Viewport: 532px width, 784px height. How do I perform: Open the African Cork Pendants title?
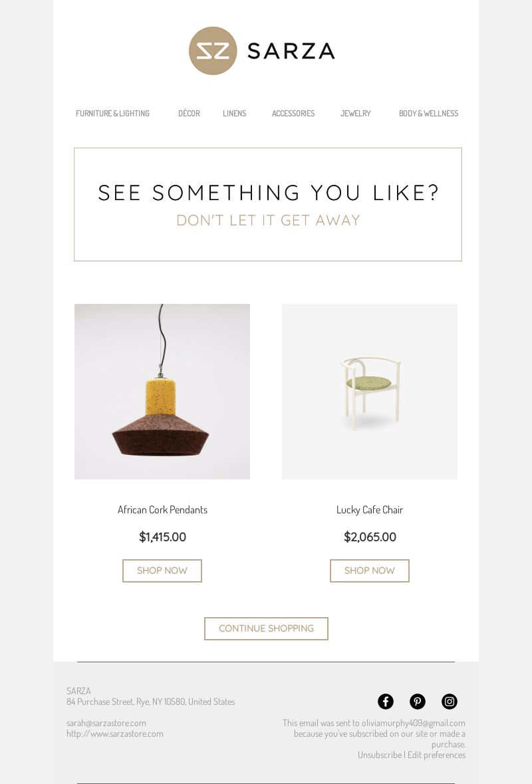162,509
